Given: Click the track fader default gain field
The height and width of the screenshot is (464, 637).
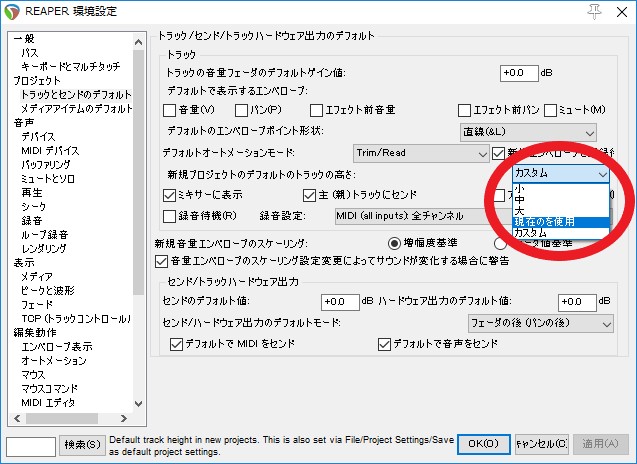Looking at the screenshot, I should click(x=519, y=73).
